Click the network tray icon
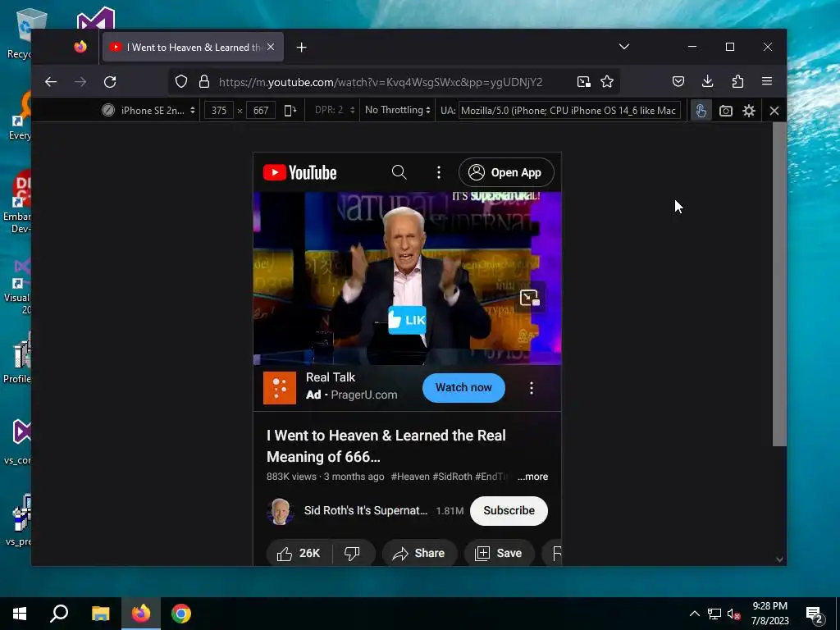This screenshot has width=840, height=630. tap(714, 614)
